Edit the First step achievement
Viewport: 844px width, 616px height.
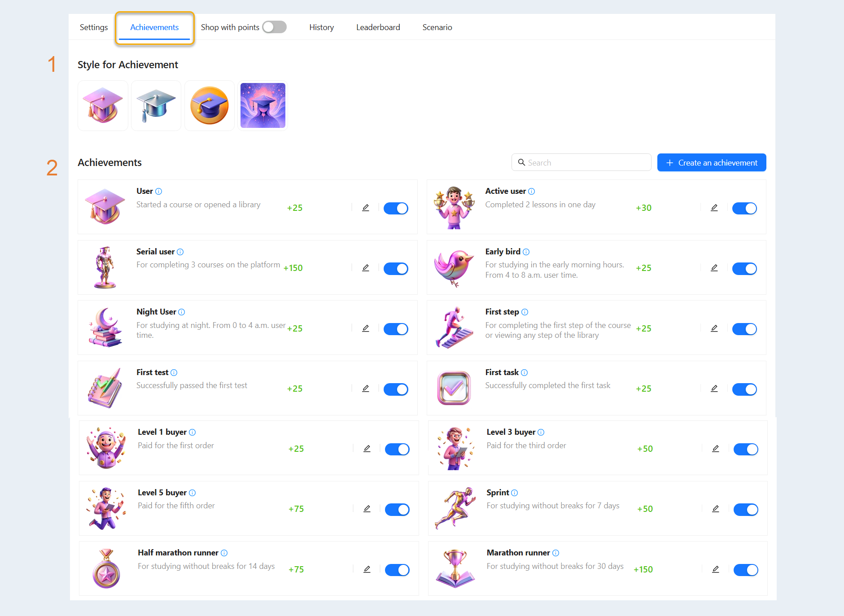point(714,328)
